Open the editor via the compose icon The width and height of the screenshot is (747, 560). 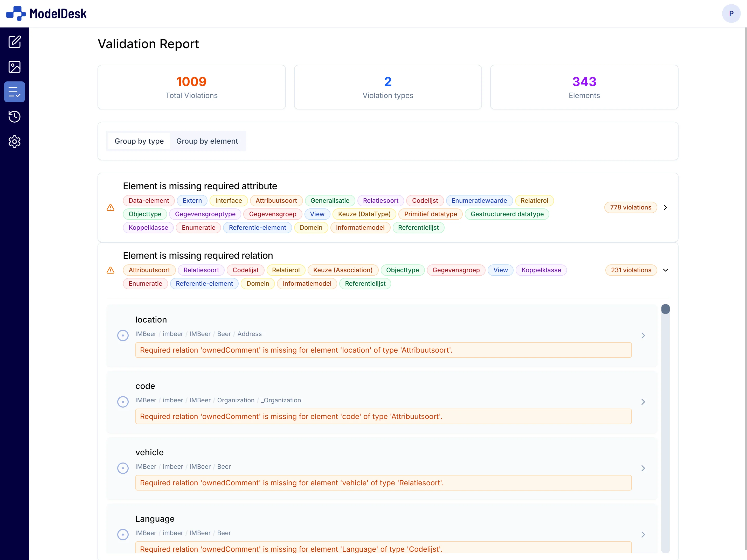[x=15, y=42]
